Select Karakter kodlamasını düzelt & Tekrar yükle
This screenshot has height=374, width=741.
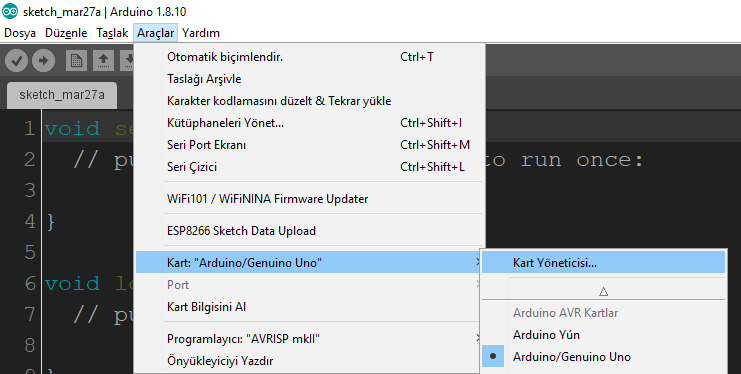310,101
